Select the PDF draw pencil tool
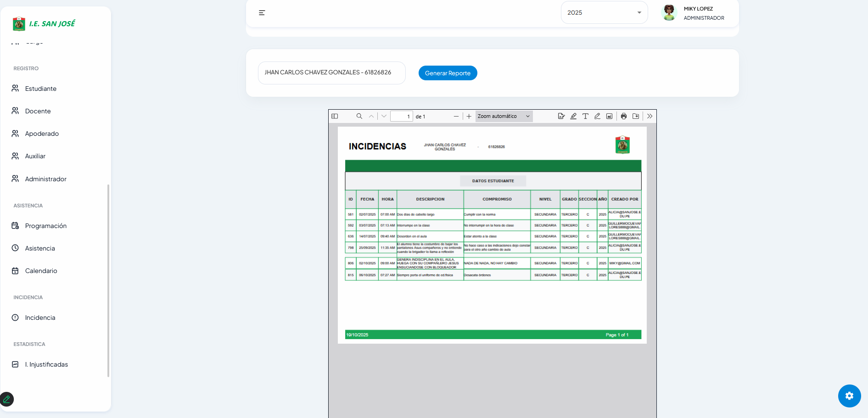Viewport: 868px width, 418px height. point(597,117)
